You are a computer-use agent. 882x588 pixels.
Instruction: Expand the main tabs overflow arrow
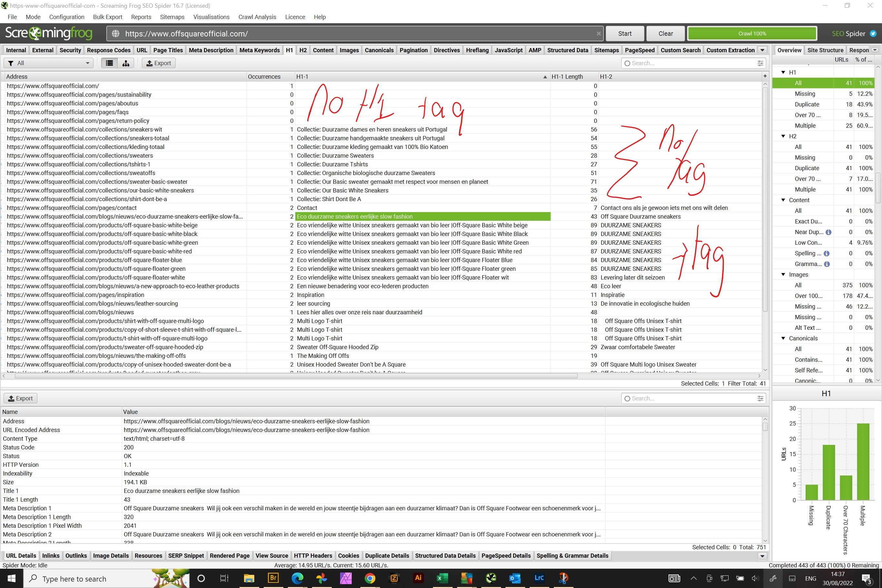762,50
